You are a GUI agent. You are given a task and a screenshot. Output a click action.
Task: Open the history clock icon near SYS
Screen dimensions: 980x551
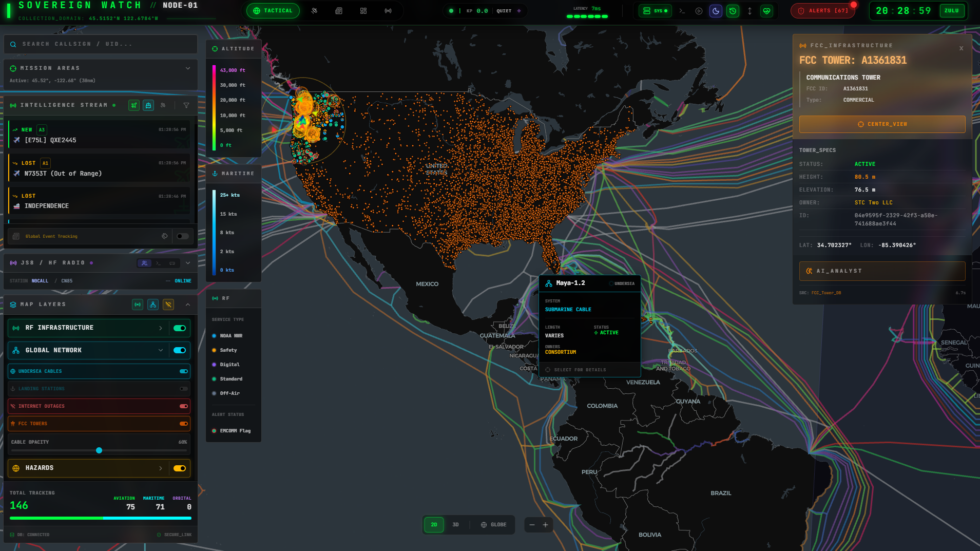pos(733,10)
